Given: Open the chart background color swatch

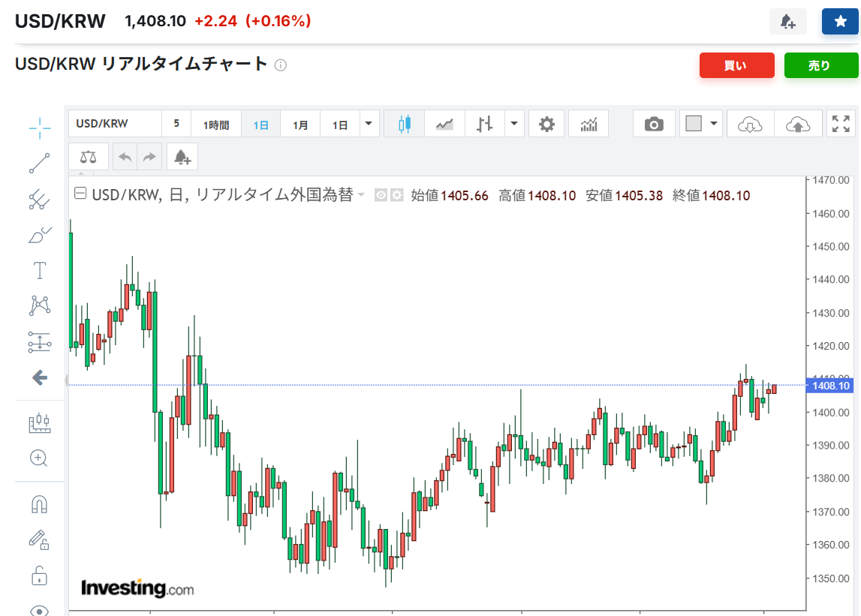Looking at the screenshot, I should coord(694,124).
